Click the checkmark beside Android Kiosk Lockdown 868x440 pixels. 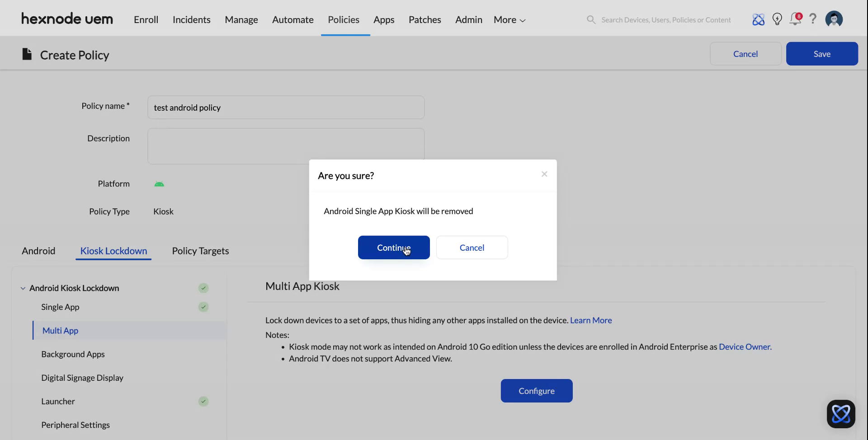pos(203,288)
